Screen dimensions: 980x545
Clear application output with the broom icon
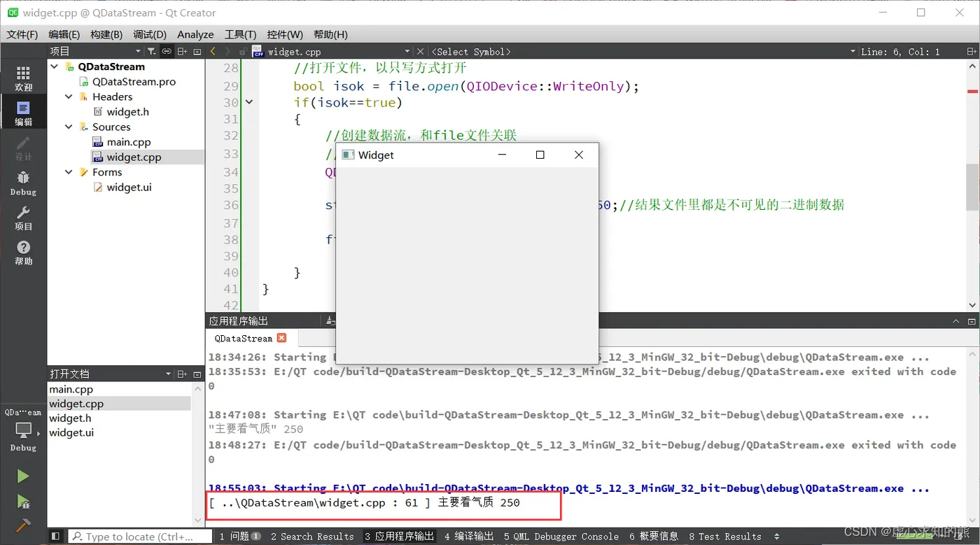tap(330, 320)
